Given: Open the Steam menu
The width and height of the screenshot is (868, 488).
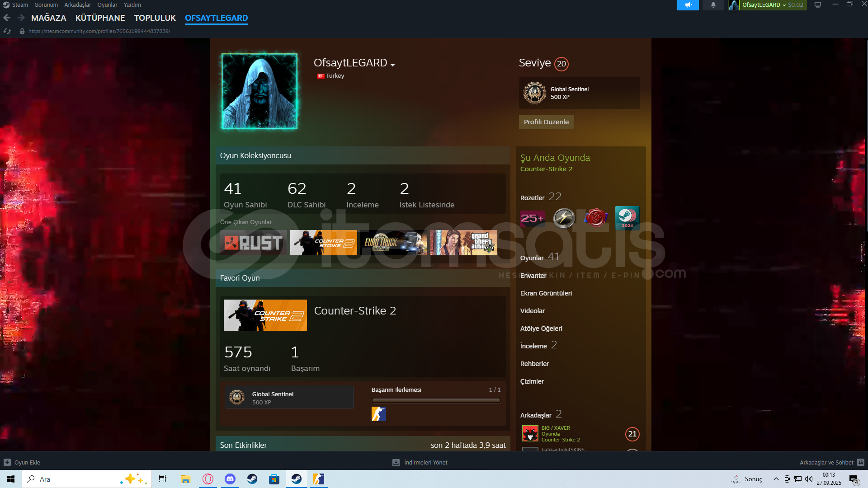Looking at the screenshot, I should [x=20, y=5].
